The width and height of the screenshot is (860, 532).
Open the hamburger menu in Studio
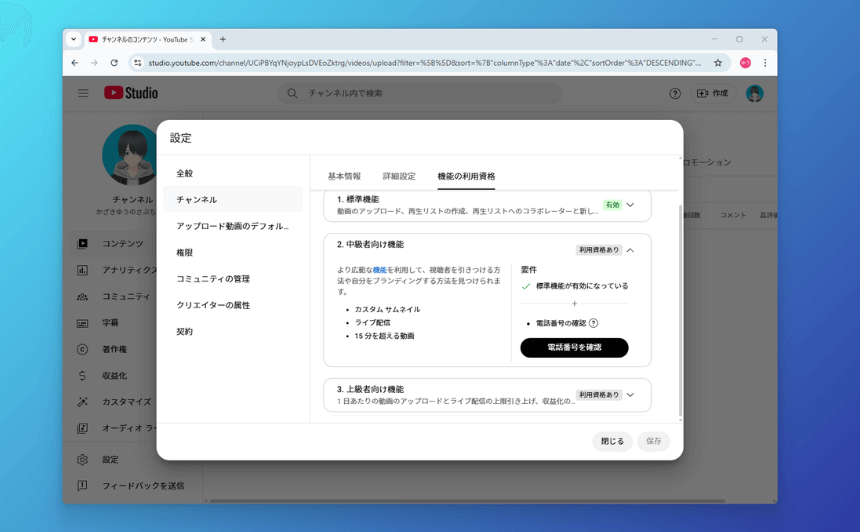coord(83,93)
